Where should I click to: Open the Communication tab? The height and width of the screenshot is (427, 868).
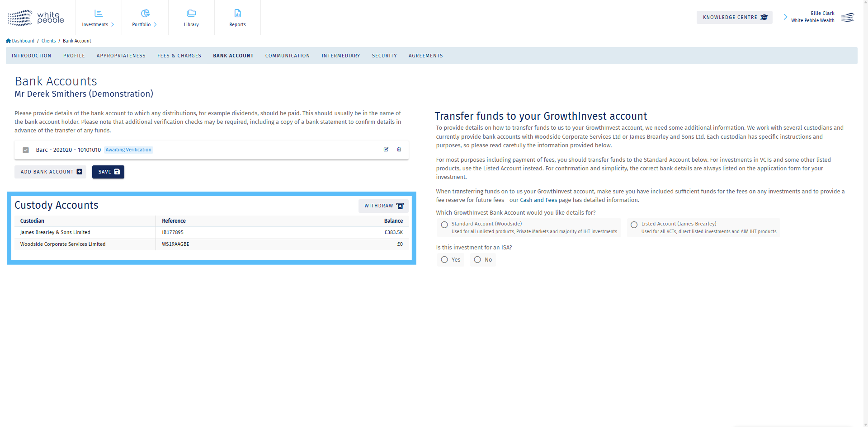pyautogui.click(x=288, y=56)
